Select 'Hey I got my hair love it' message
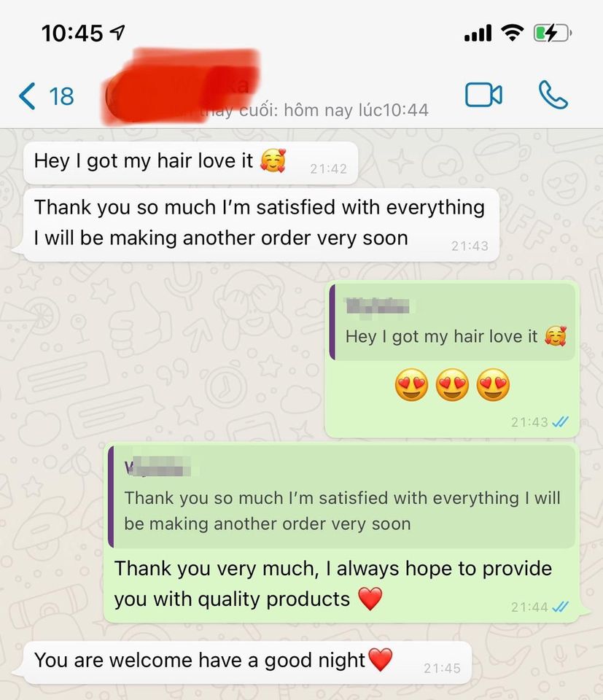This screenshot has height=700, width=603. click(190, 163)
